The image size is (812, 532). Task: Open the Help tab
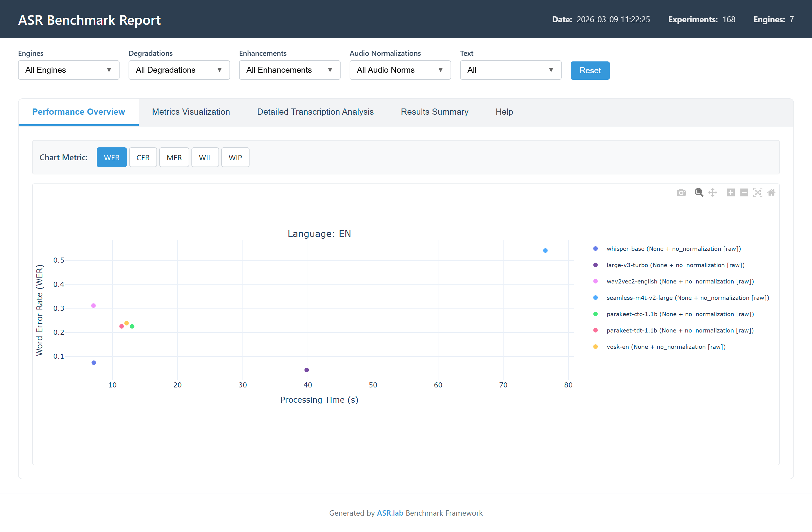(x=504, y=112)
